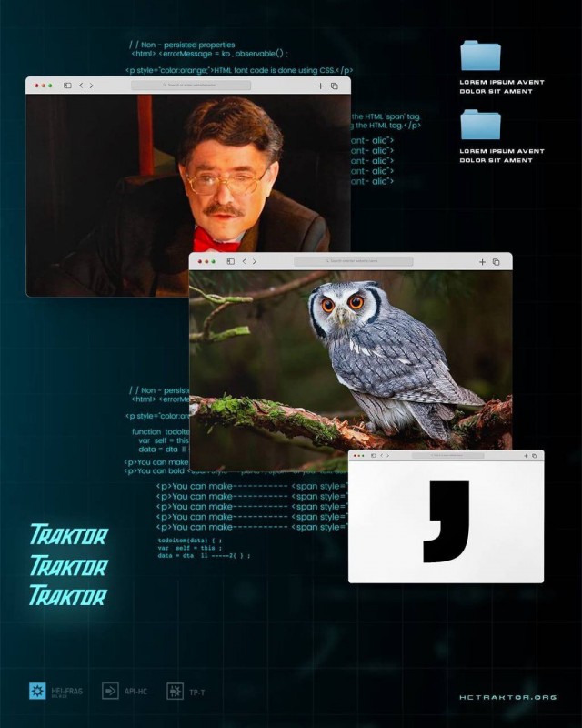
Task: Click address bar in man photo window
Action: (191, 86)
